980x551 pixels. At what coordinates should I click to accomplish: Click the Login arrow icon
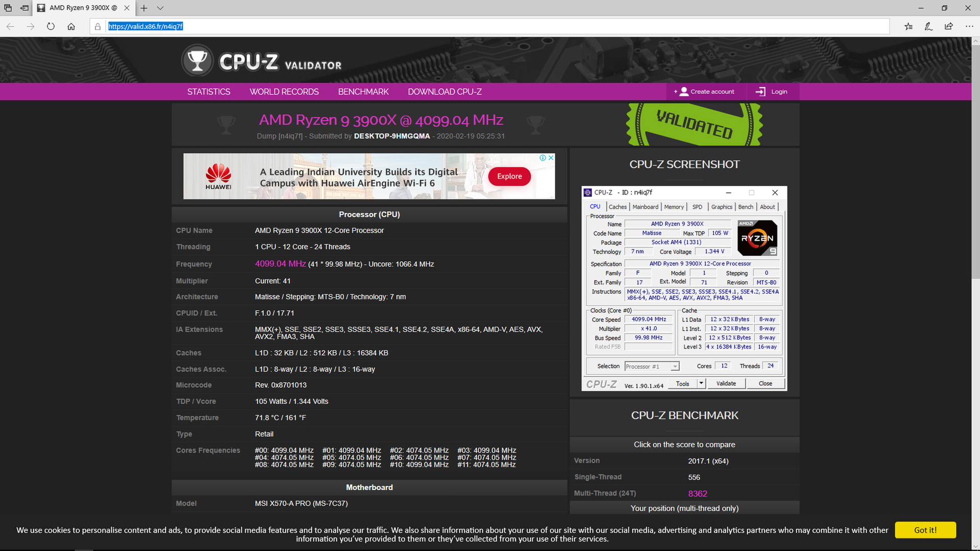(761, 92)
